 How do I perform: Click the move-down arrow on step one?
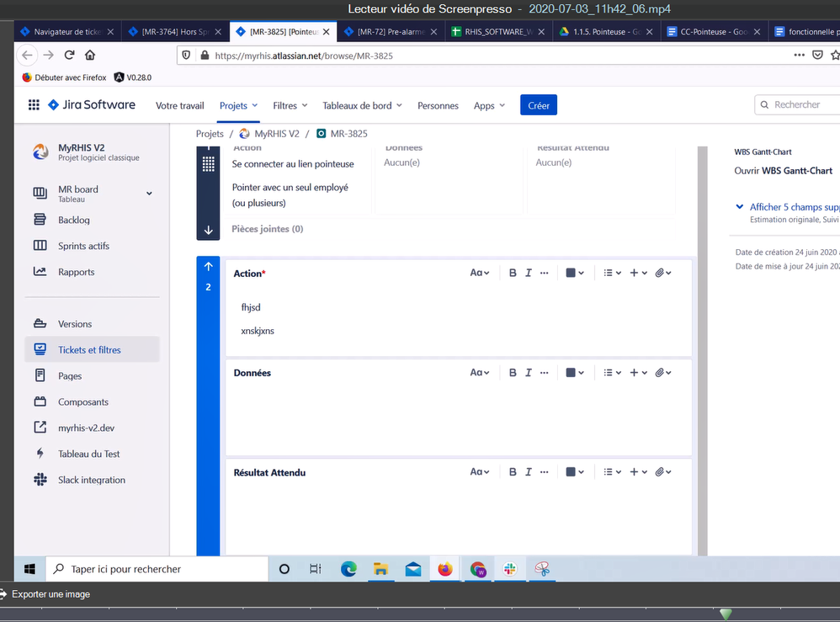(208, 230)
